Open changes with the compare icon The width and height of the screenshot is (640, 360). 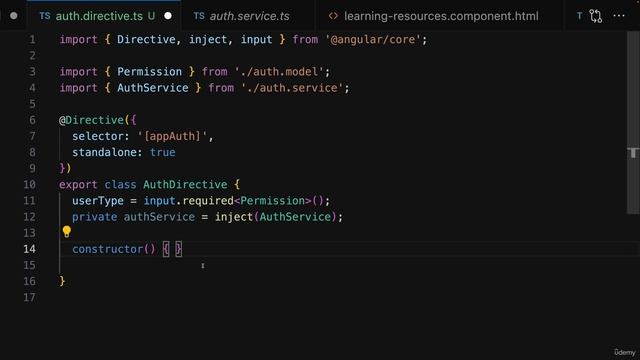(x=596, y=16)
